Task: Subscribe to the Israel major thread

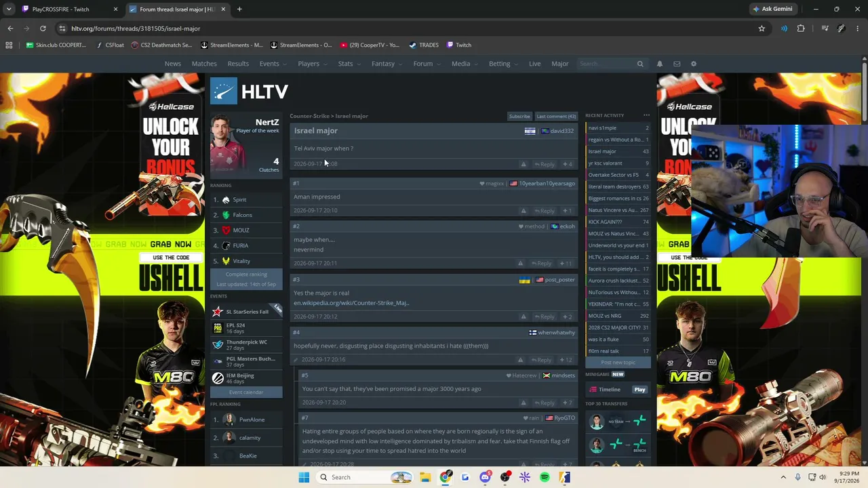Action: click(519, 116)
